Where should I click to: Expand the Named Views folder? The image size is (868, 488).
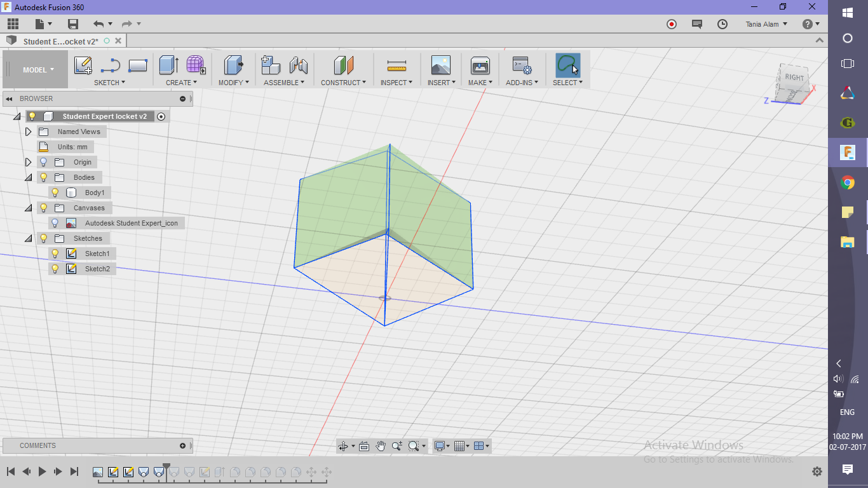point(28,132)
